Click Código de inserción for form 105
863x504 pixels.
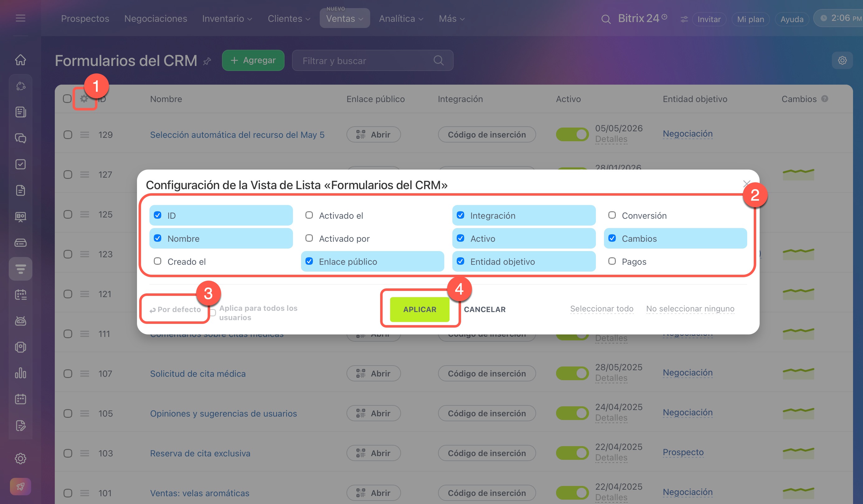coord(487,413)
